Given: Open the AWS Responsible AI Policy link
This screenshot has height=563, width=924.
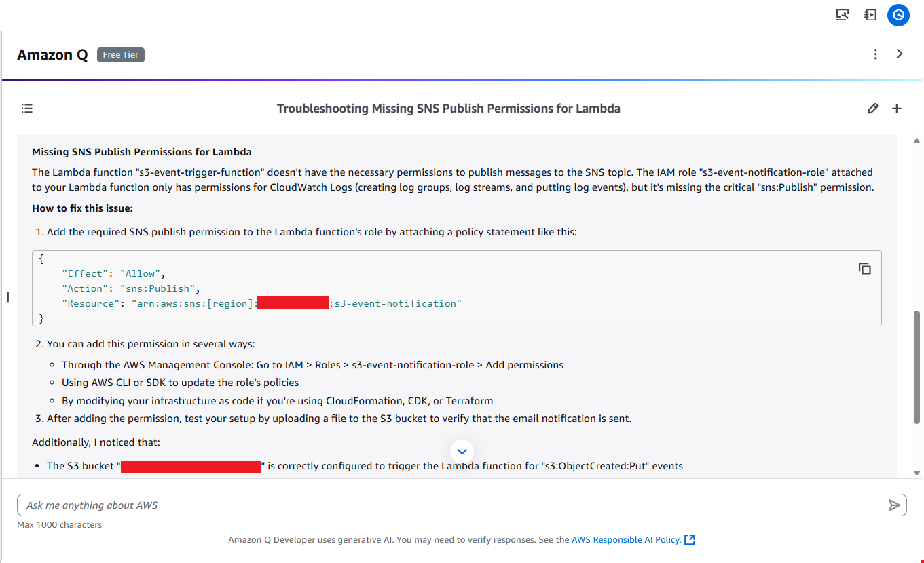Looking at the screenshot, I should pos(626,540).
